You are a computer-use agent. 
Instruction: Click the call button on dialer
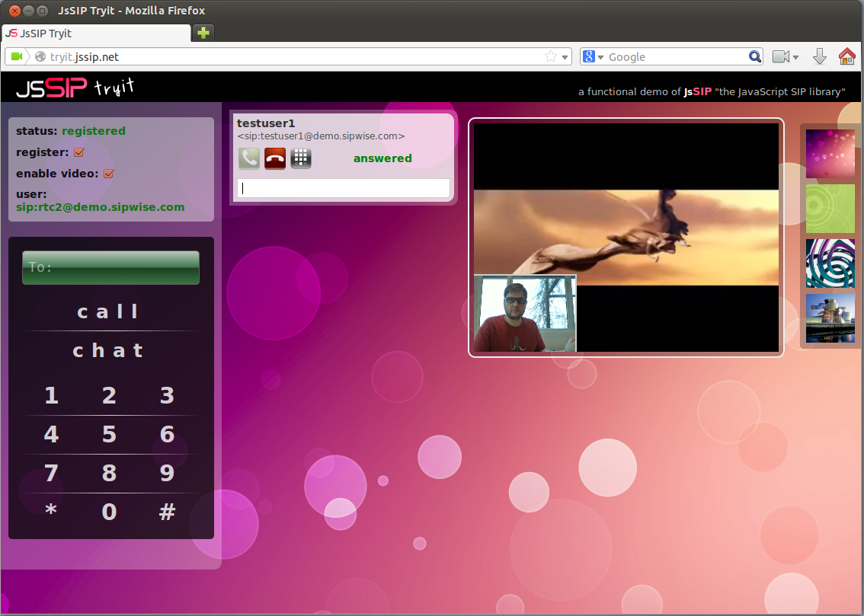coord(108,311)
